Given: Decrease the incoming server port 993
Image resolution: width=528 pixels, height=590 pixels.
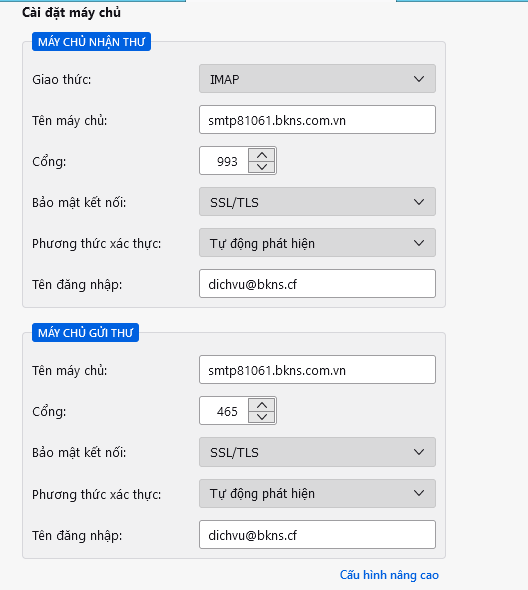Looking at the screenshot, I should [x=262, y=166].
